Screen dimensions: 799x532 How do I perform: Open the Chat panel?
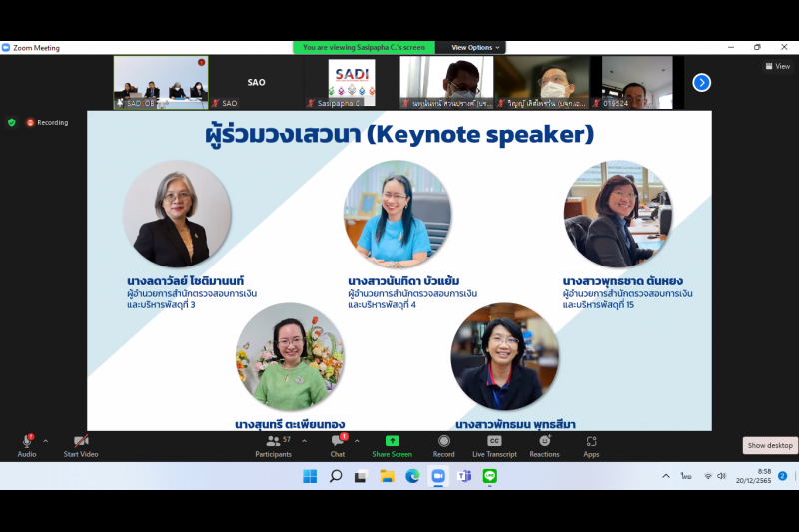338,446
